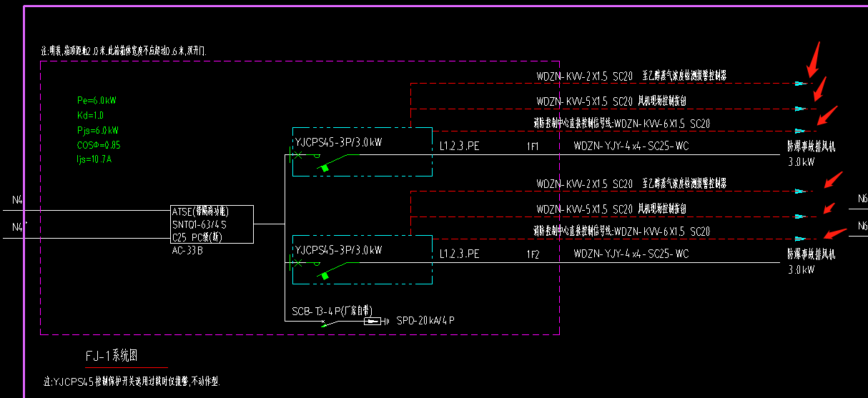Click the COSΦ=0.85 value
The image size is (868, 398).
(x=99, y=145)
